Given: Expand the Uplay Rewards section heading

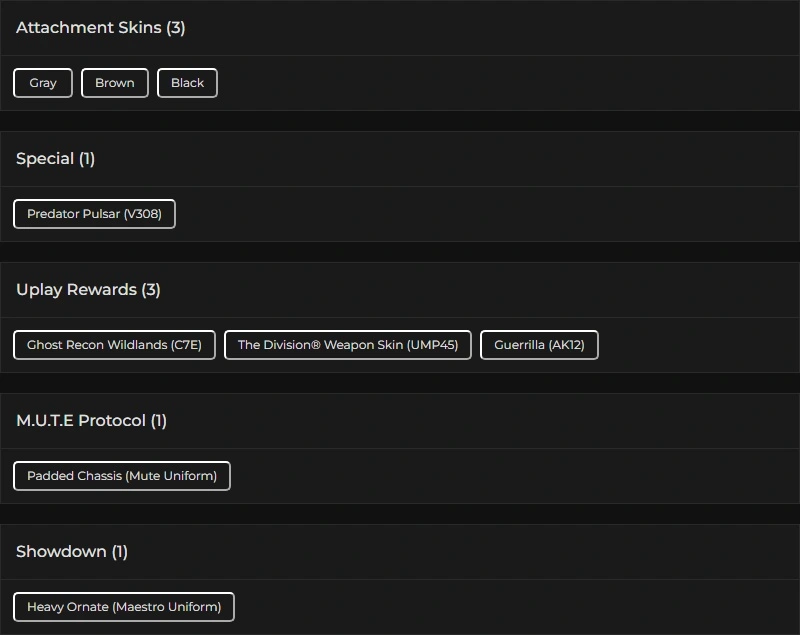Looking at the screenshot, I should tap(75, 290).
